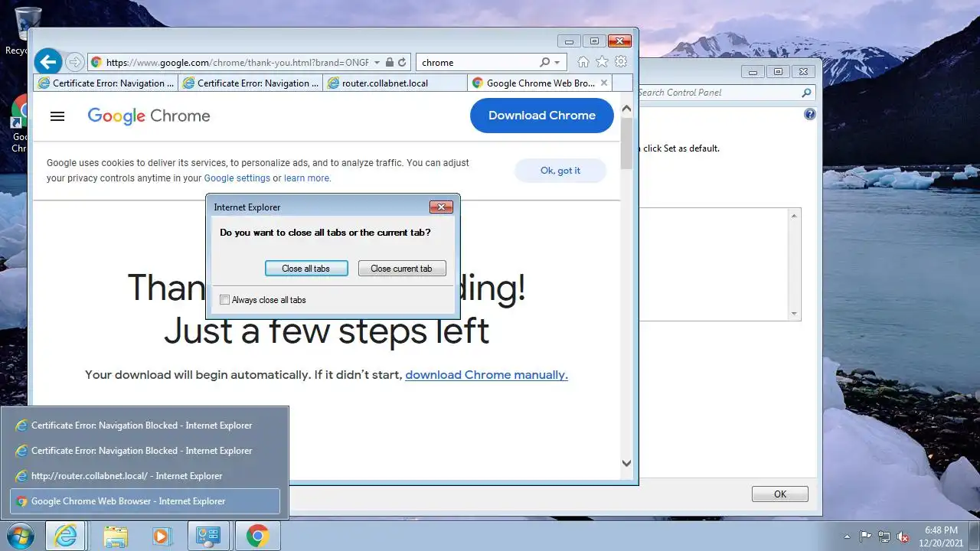
Task: Click the Download Chrome button
Action: [542, 116]
